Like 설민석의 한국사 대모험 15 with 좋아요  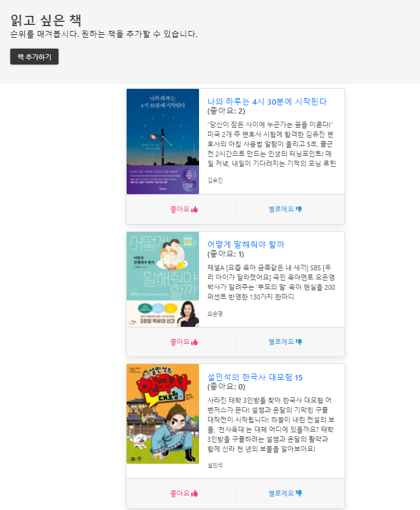tap(184, 494)
